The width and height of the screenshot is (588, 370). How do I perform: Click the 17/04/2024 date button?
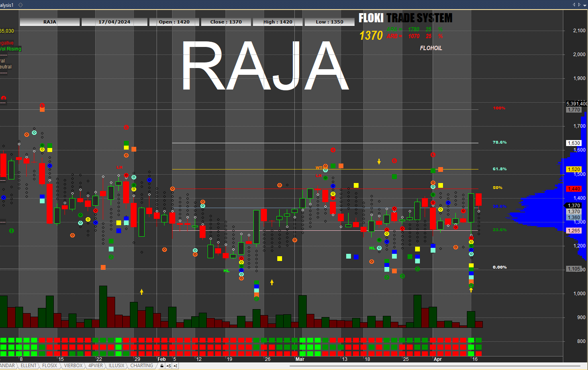click(114, 22)
